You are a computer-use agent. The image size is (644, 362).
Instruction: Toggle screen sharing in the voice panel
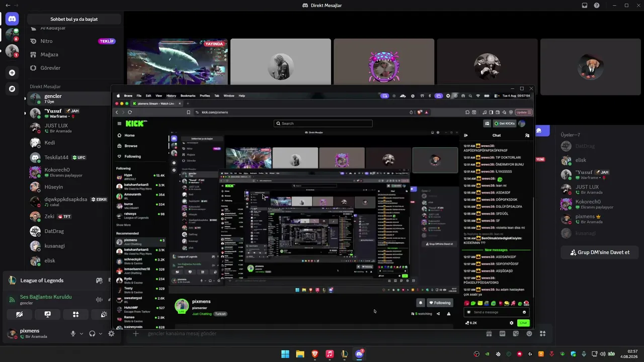pos(47,314)
